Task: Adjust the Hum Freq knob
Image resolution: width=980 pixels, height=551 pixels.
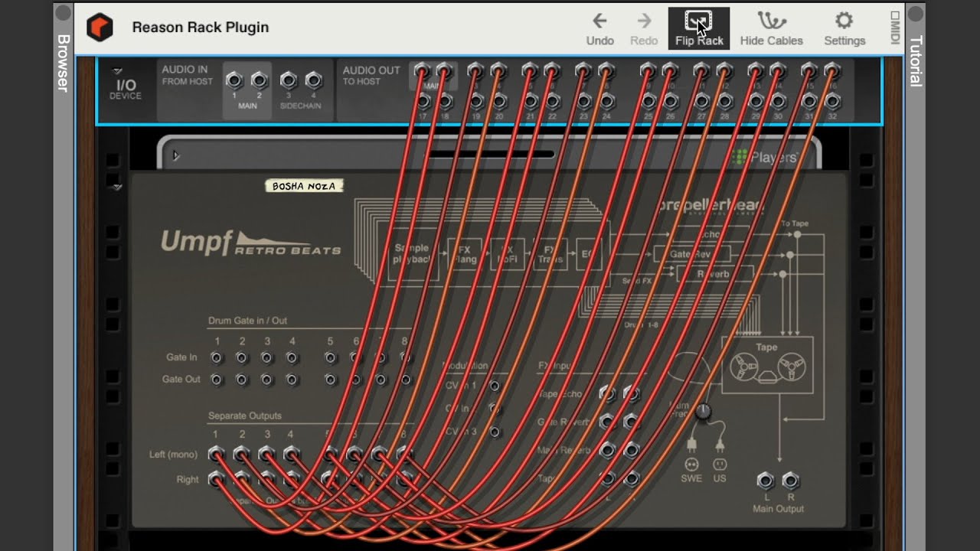Action: (x=703, y=412)
